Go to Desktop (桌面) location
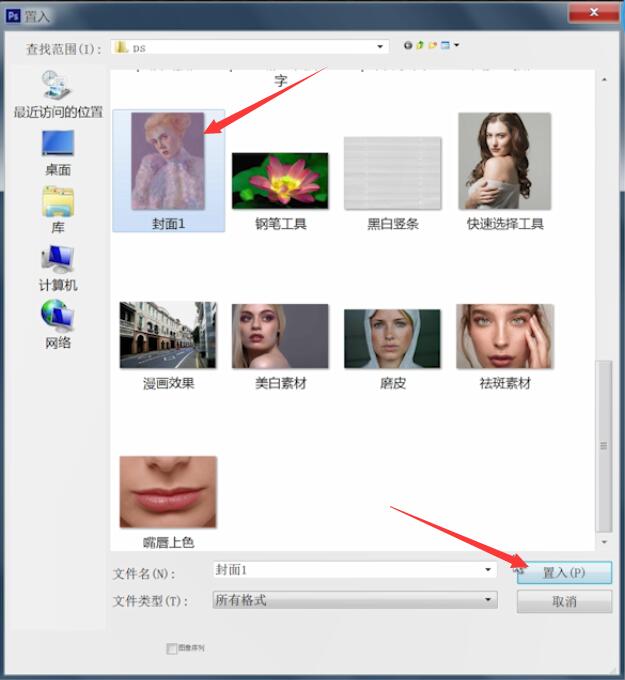Screen dimensions: 625x680 [x=58, y=154]
